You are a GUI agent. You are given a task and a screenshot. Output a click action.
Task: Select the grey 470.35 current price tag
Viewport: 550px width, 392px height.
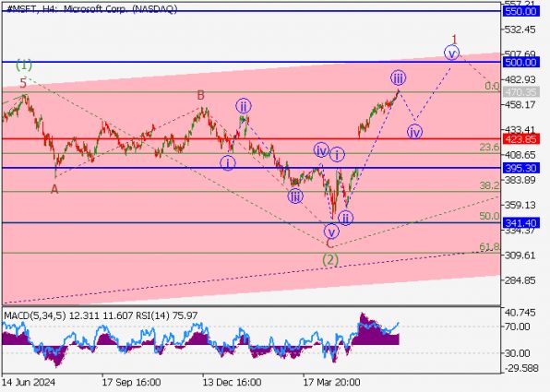point(520,92)
